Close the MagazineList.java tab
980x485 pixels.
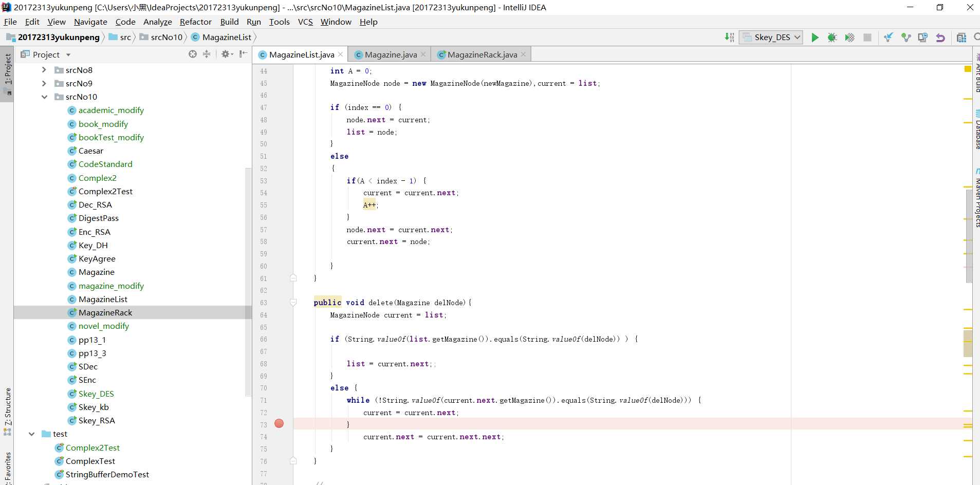(340, 54)
